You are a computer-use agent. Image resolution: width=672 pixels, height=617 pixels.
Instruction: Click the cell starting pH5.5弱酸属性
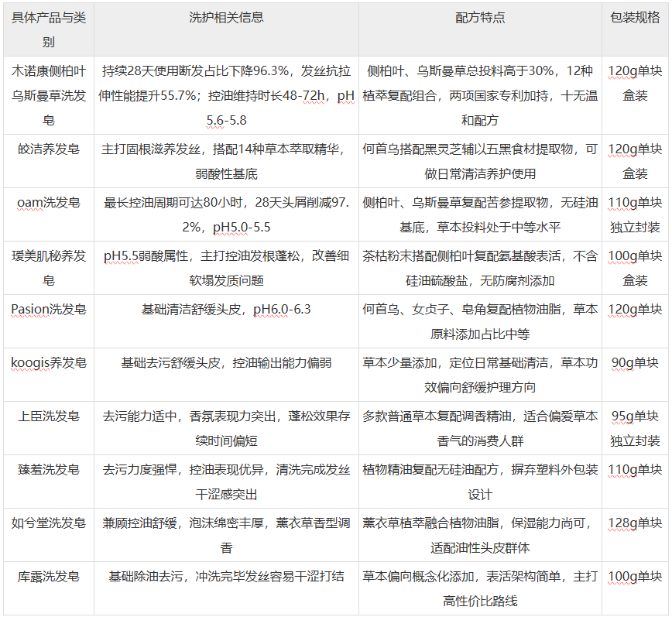(x=226, y=268)
